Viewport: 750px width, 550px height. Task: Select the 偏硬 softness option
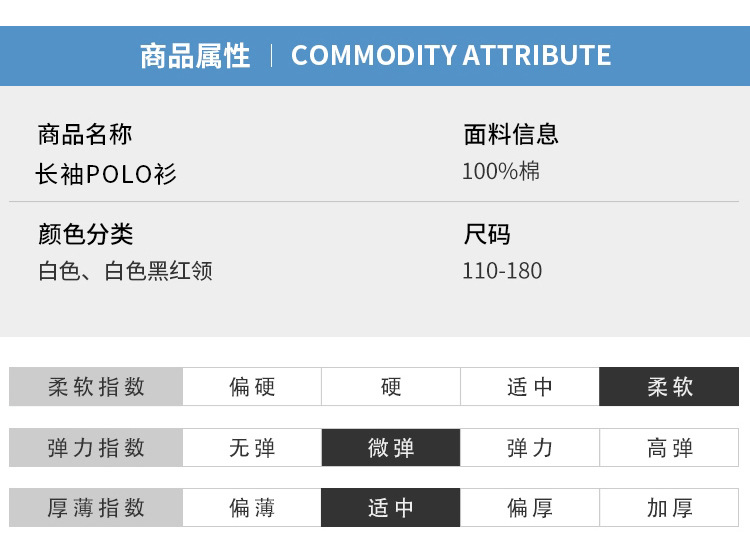click(252, 387)
